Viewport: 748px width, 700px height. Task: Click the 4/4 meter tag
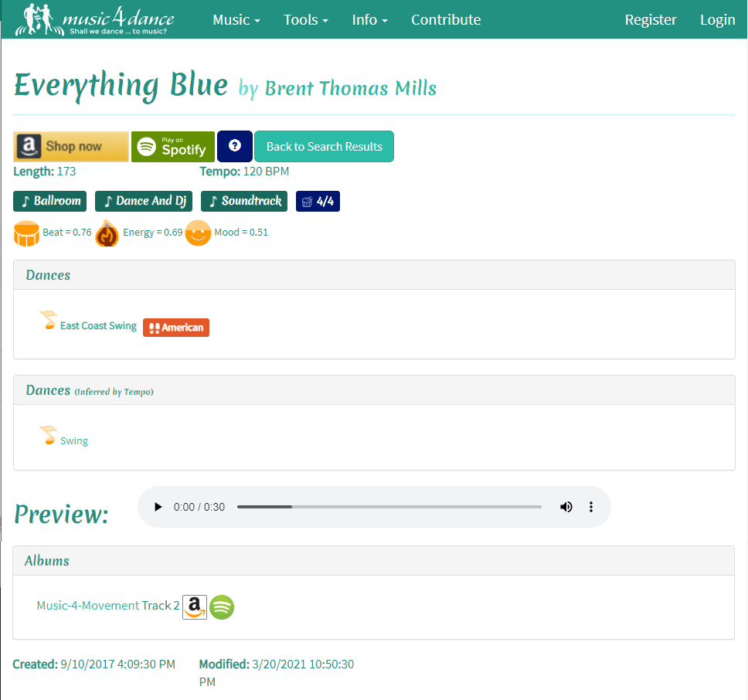pyautogui.click(x=318, y=201)
